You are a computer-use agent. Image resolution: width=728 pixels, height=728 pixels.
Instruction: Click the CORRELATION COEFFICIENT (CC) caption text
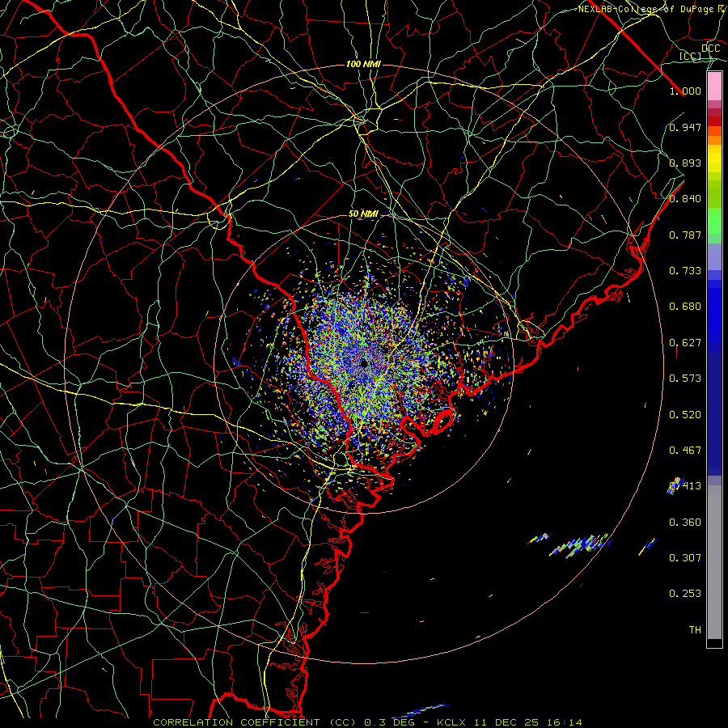pos(256,722)
